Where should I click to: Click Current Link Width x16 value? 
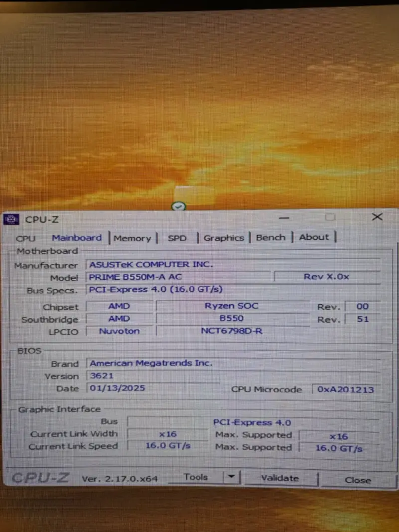[168, 434]
